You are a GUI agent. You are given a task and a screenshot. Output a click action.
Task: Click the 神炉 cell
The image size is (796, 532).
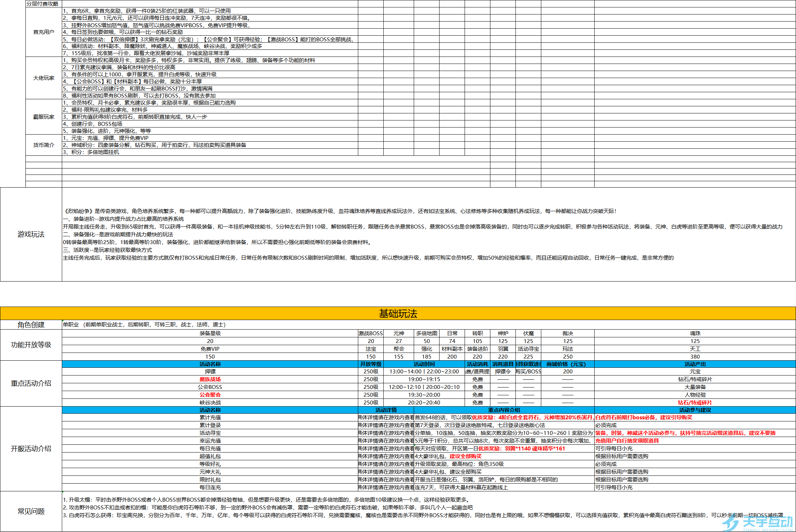(x=503, y=333)
